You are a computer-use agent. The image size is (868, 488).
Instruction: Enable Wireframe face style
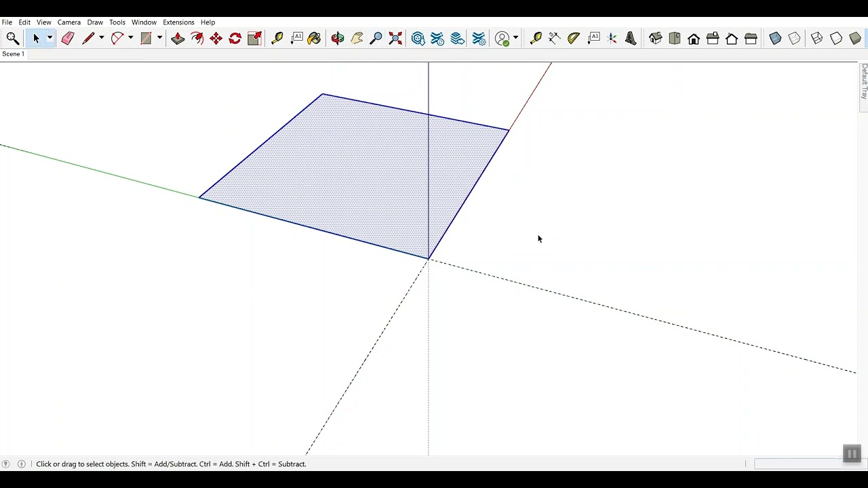(816, 39)
